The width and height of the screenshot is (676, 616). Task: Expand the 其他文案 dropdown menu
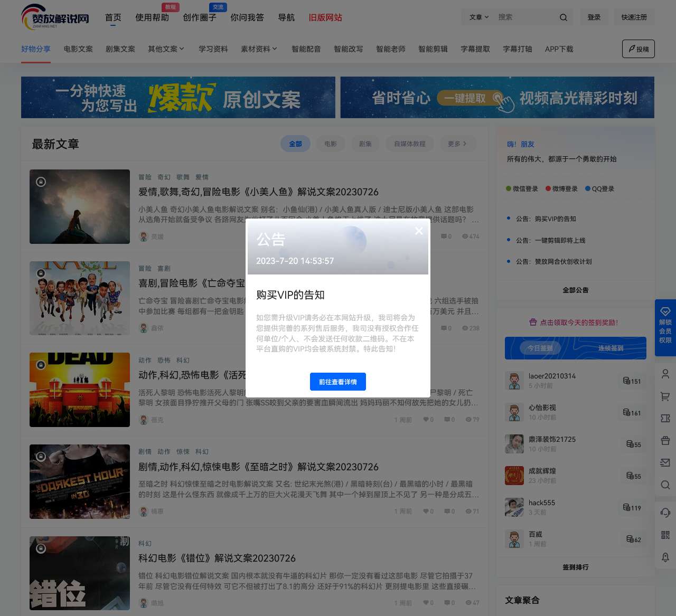point(166,49)
